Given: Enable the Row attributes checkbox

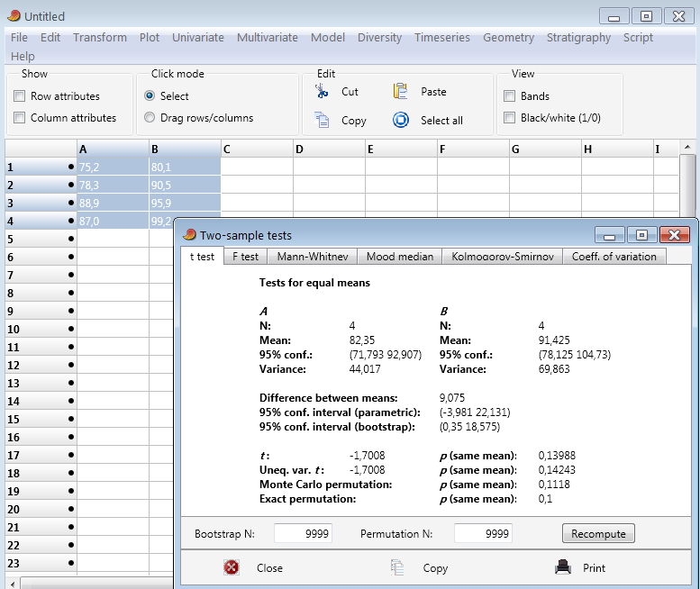Looking at the screenshot, I should [x=19, y=96].
